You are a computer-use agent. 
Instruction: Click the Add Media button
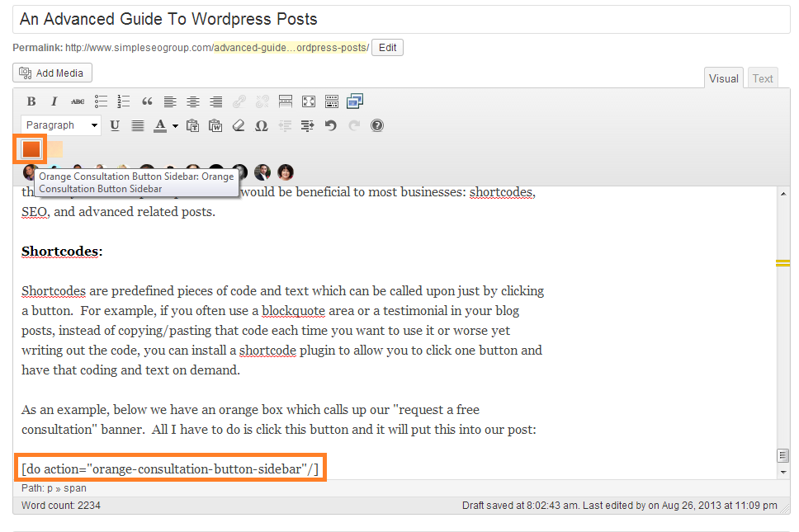53,73
